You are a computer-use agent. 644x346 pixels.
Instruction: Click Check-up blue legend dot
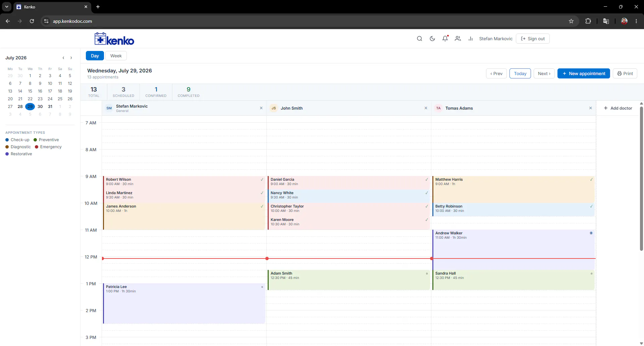7,140
